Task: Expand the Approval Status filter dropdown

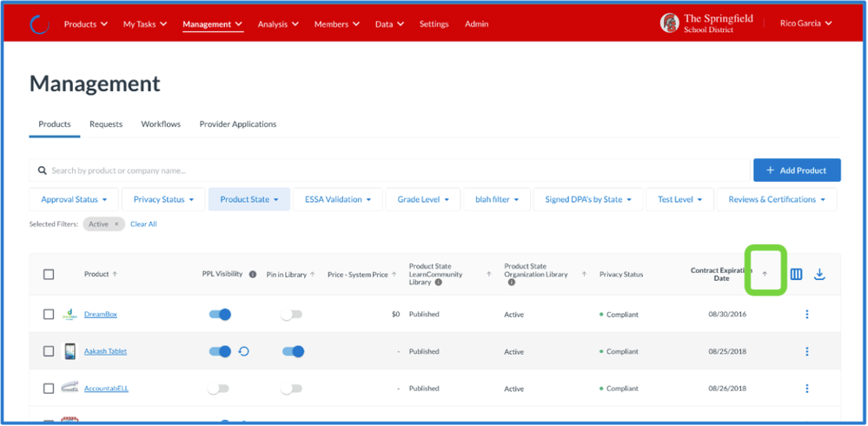Action: [x=73, y=199]
